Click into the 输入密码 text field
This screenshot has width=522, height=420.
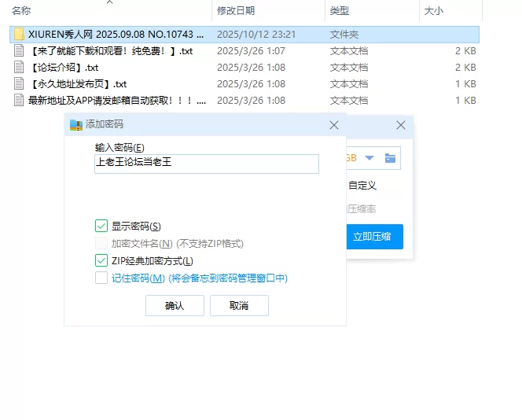tap(206, 164)
